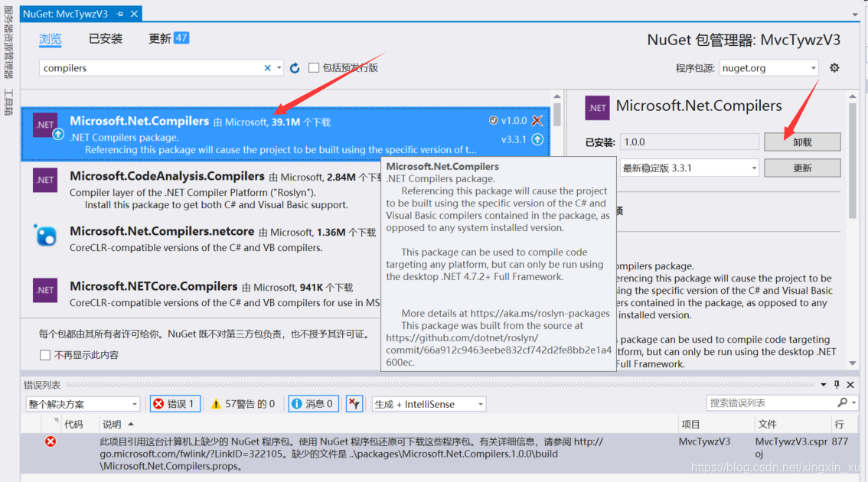Check the 不再显示此内容 checkbox
Image resolution: width=868 pixels, height=482 pixels.
point(44,355)
